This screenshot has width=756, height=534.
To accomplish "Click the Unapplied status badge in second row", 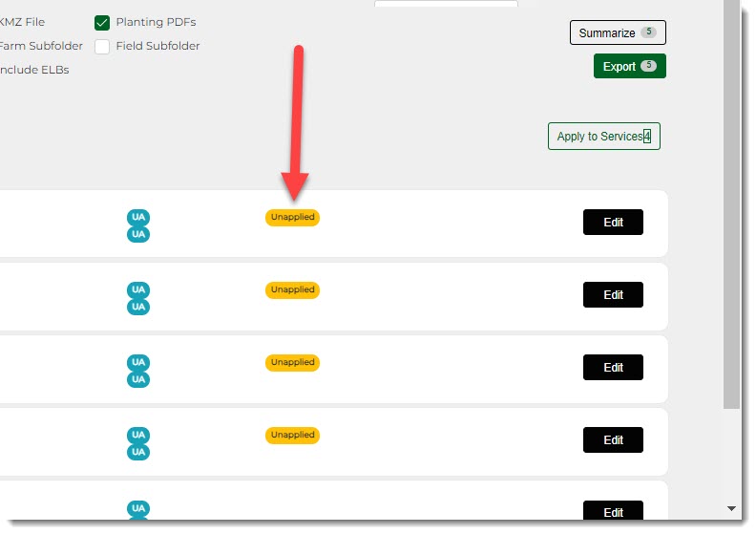I will click(x=292, y=289).
